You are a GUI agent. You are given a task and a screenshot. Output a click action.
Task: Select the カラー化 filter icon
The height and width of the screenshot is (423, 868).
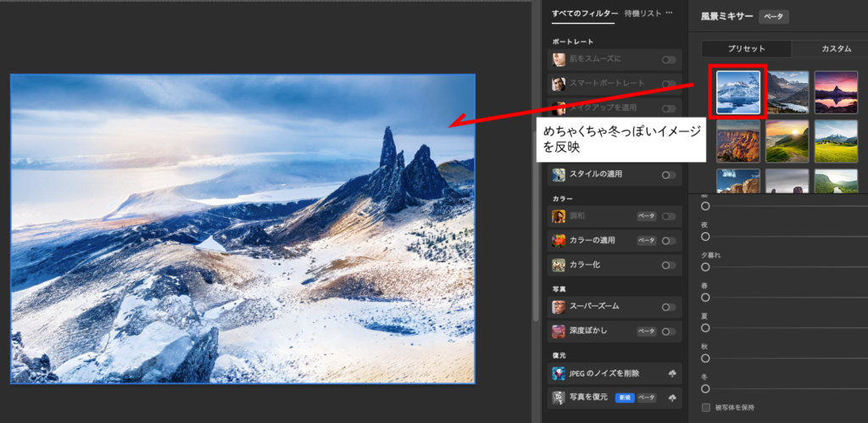click(559, 265)
